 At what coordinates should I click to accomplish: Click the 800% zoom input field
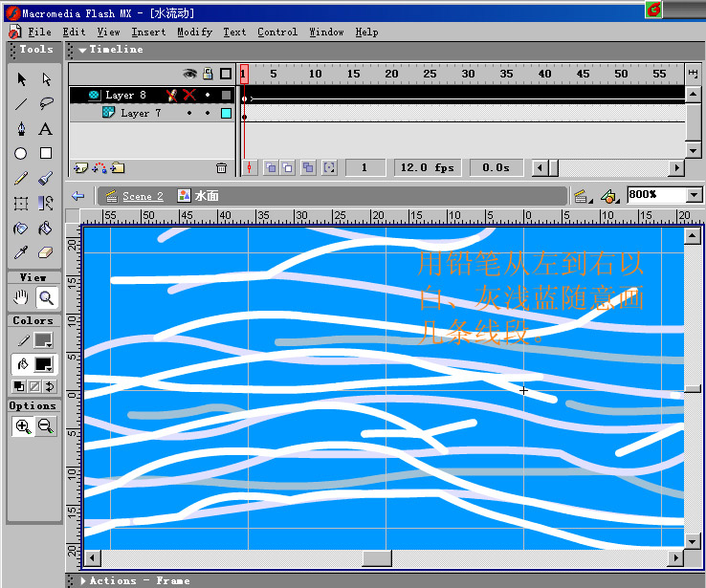656,195
